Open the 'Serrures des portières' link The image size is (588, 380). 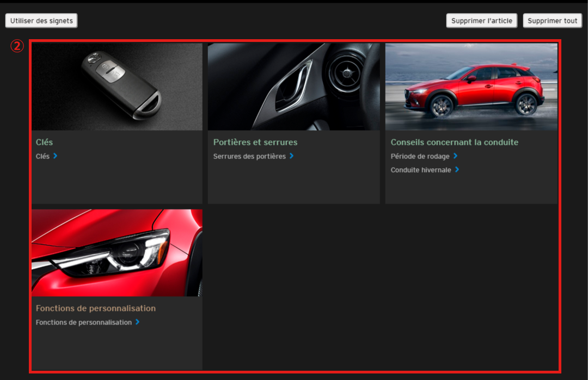pos(249,156)
